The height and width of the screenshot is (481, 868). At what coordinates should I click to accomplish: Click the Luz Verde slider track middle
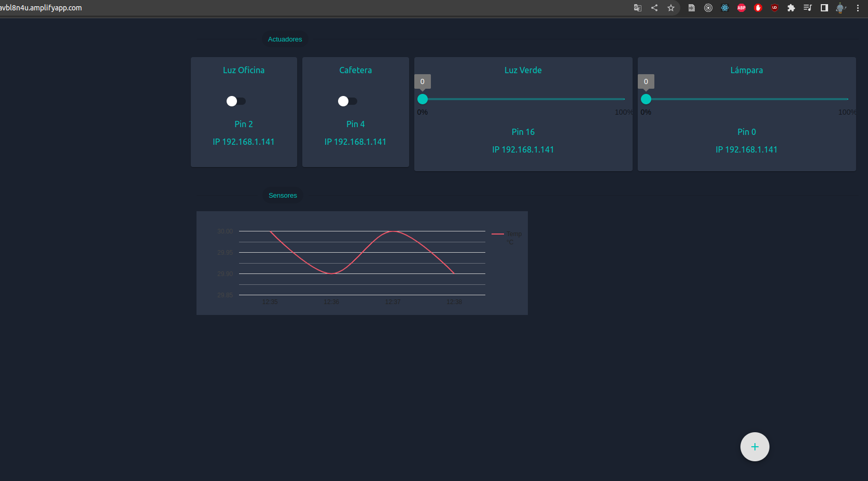(x=523, y=99)
